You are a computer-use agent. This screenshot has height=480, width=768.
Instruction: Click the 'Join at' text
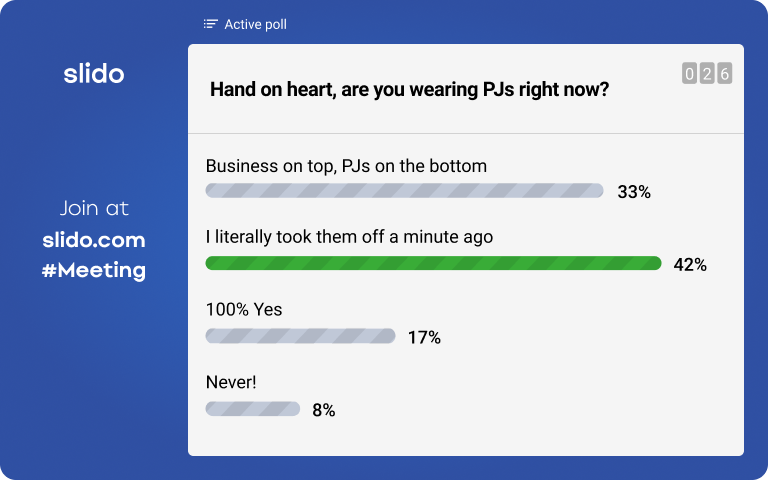(94, 208)
